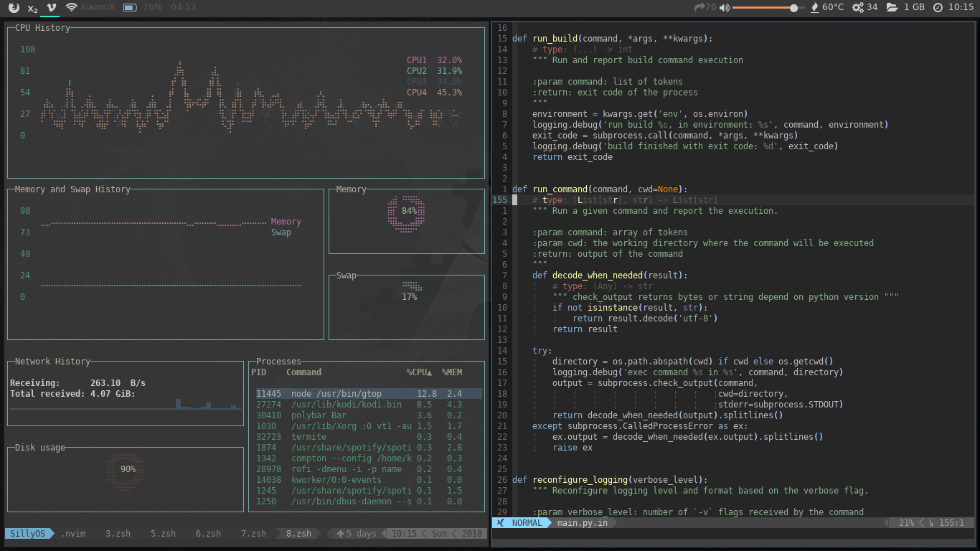Select the termite process row
This screenshot has height=551, width=980.
(369, 437)
